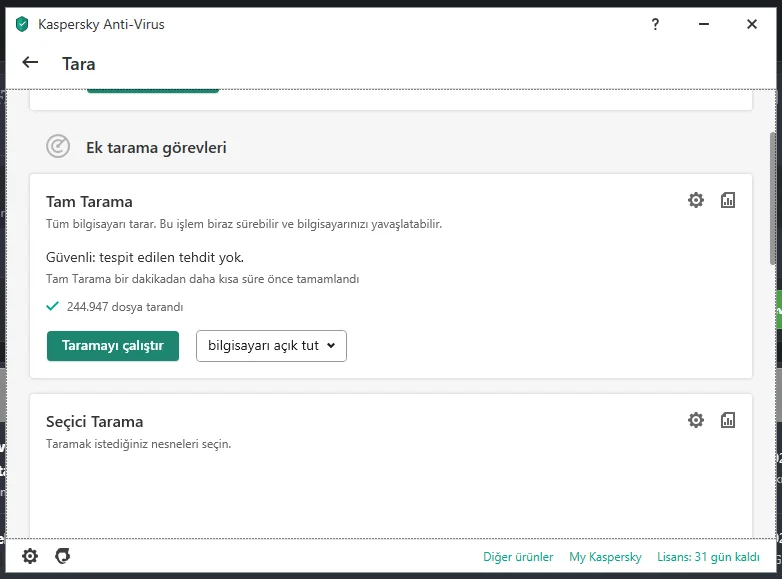Click the Kaspersky shield logo in the title bar
The width and height of the screenshot is (782, 579).
pos(22,24)
